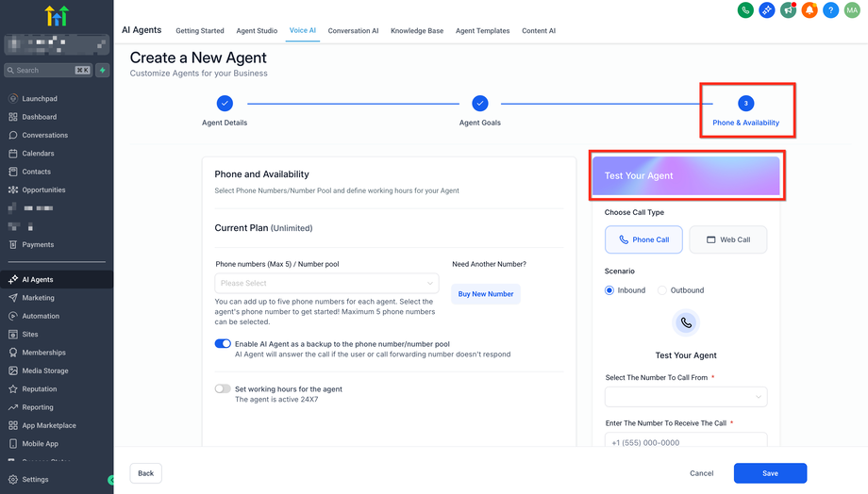The height and width of the screenshot is (494, 868).
Task: Open the megaphone announcements icon
Action: 788,10
